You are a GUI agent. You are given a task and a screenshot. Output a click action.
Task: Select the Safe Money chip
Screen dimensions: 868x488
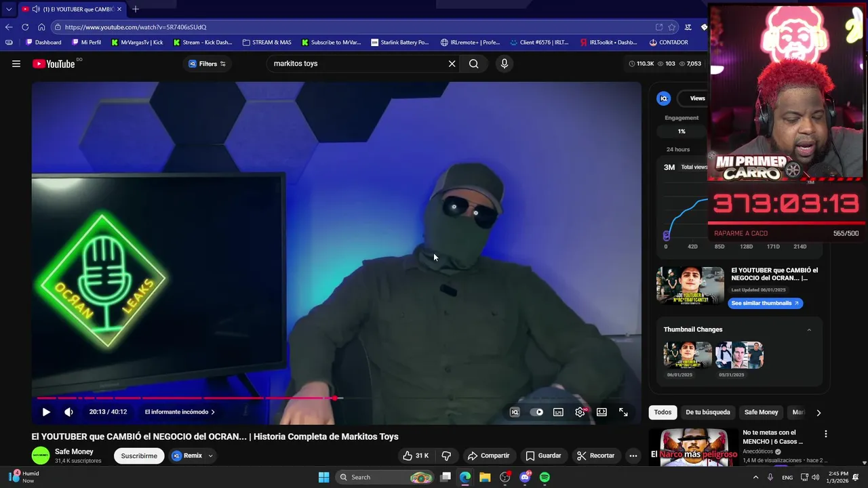[x=761, y=412]
